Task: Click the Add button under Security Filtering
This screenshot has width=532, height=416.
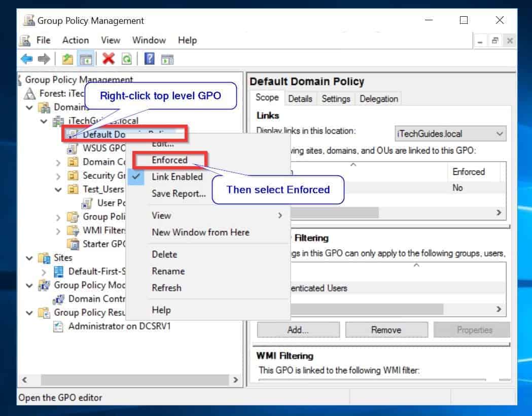Action: [x=297, y=329]
